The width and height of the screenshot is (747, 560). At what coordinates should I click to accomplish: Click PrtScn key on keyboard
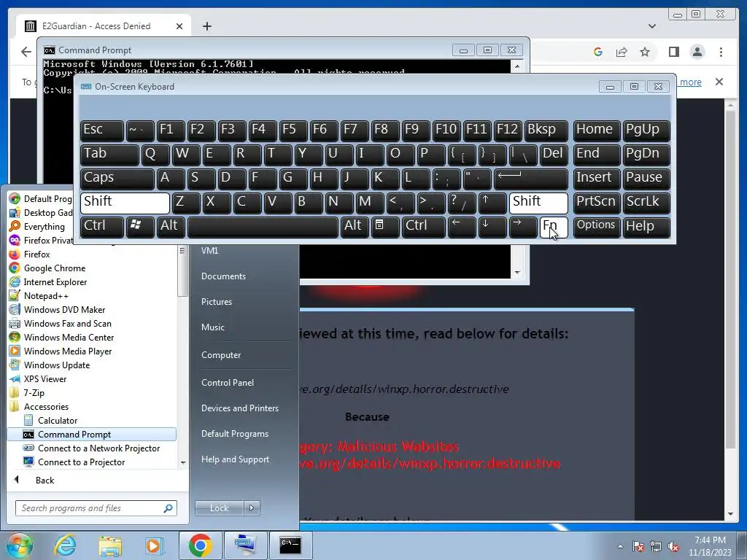click(x=596, y=203)
